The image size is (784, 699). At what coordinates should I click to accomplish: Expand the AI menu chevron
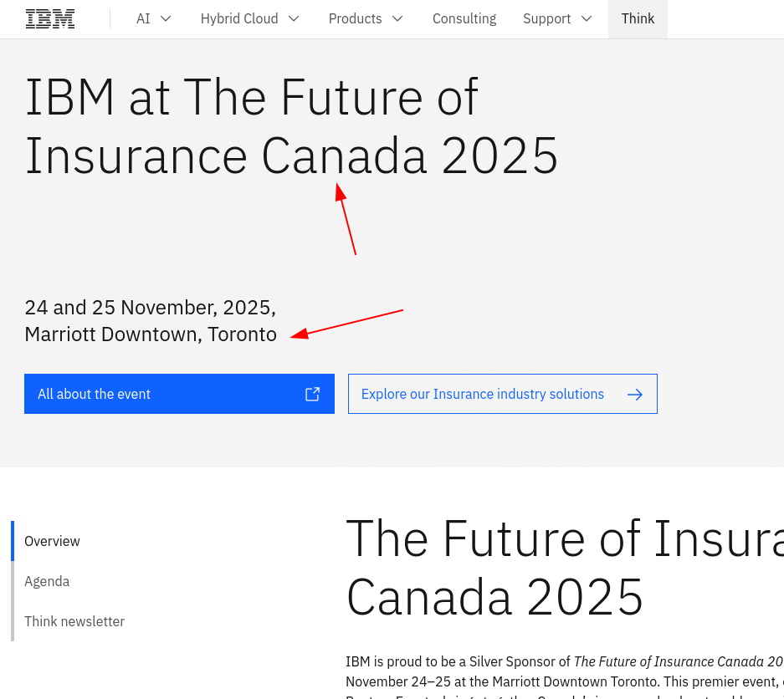point(166,18)
